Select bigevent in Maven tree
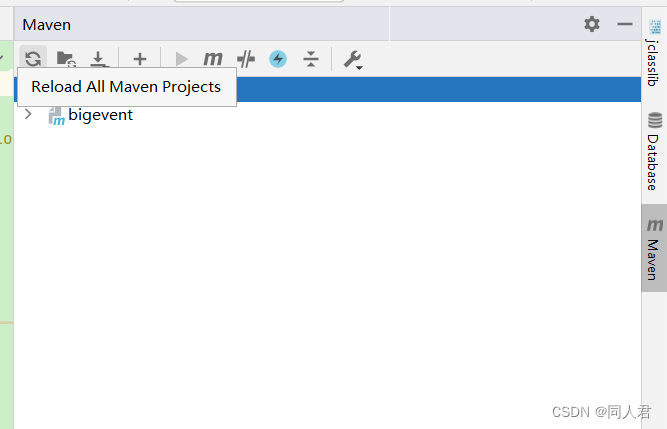 [x=100, y=115]
